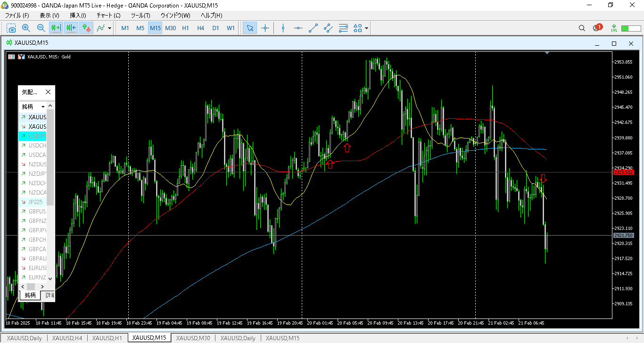Viewport: 644px width, 343px height.
Task: Click the candlestick icon beside XAUUSD,M15 title
Action: [9, 43]
